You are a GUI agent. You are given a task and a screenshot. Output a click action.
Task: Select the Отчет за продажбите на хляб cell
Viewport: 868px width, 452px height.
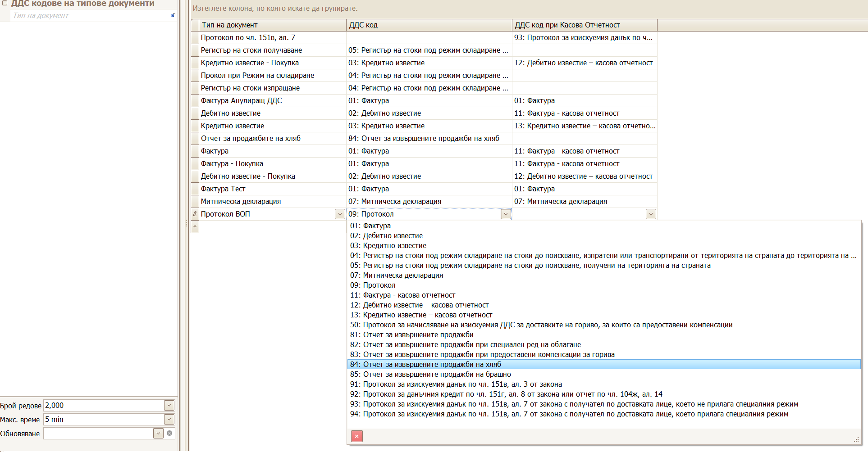click(x=273, y=139)
